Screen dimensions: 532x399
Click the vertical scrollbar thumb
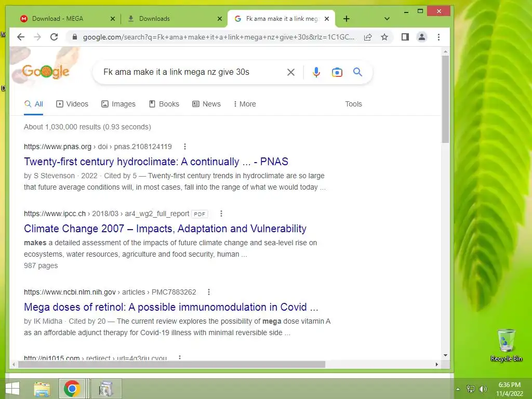445,99
